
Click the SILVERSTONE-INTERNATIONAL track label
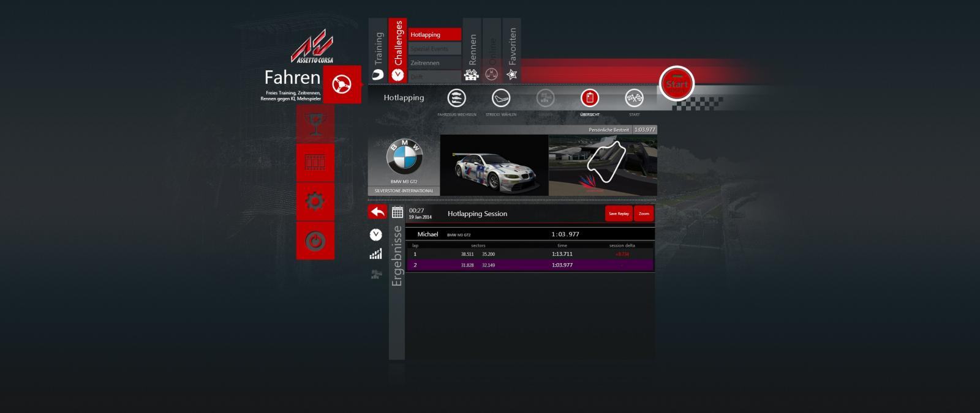404,191
